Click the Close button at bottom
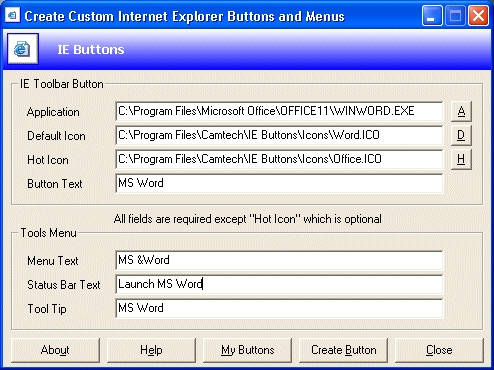The width and height of the screenshot is (494, 370). (439, 350)
